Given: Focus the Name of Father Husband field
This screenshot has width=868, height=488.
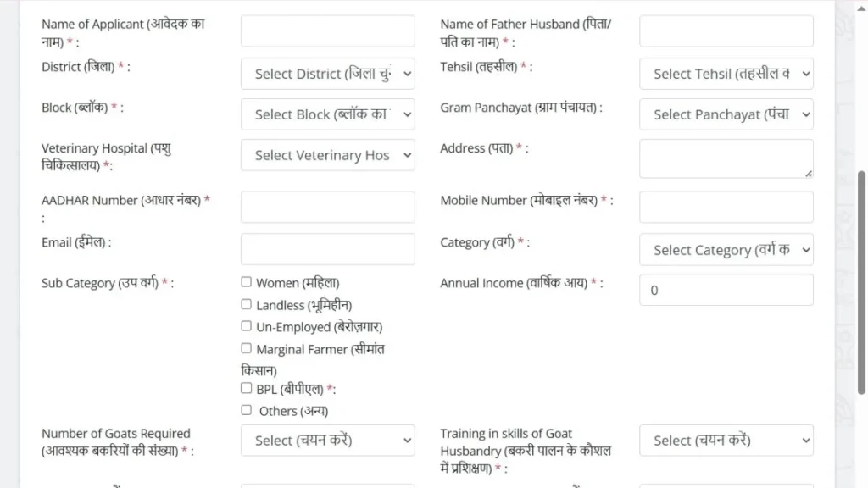Looking at the screenshot, I should click(726, 31).
